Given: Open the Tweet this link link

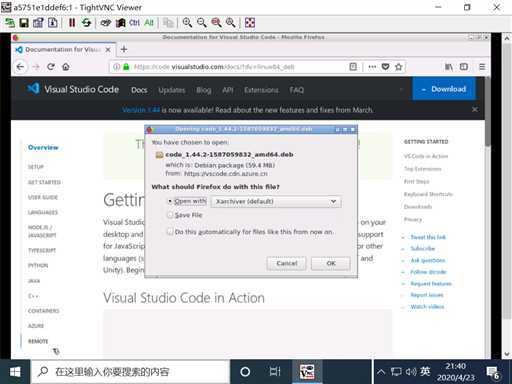Looking at the screenshot, I should click(x=428, y=237).
